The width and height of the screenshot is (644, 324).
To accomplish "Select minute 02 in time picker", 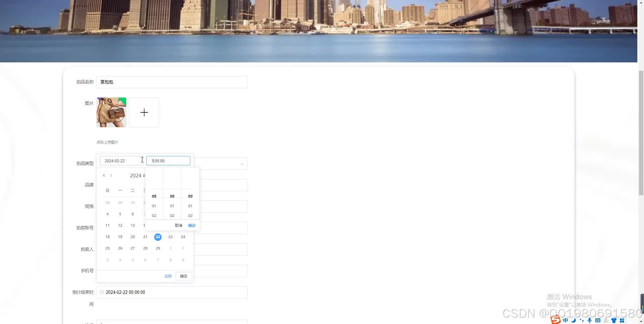I will pyautogui.click(x=172, y=216).
